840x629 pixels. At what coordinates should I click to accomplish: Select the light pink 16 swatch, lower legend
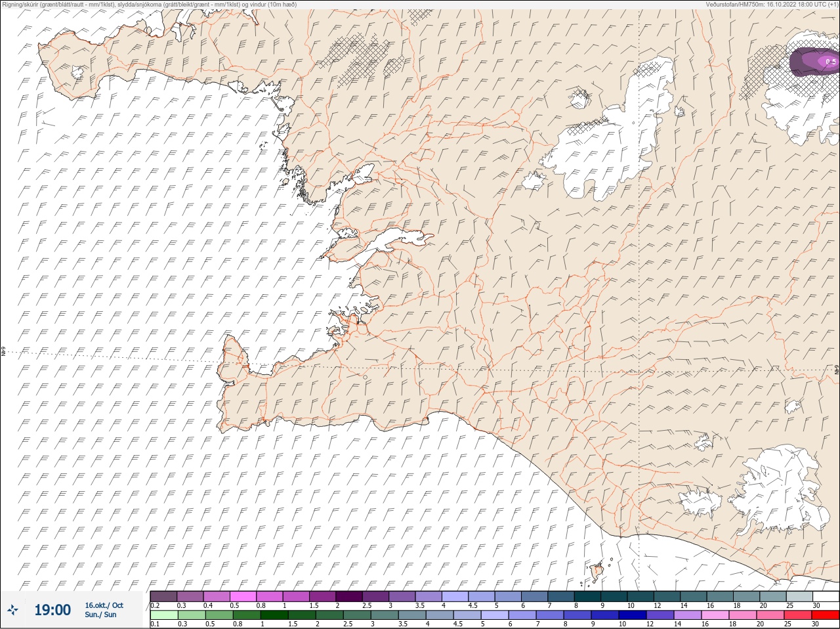[x=715, y=615]
